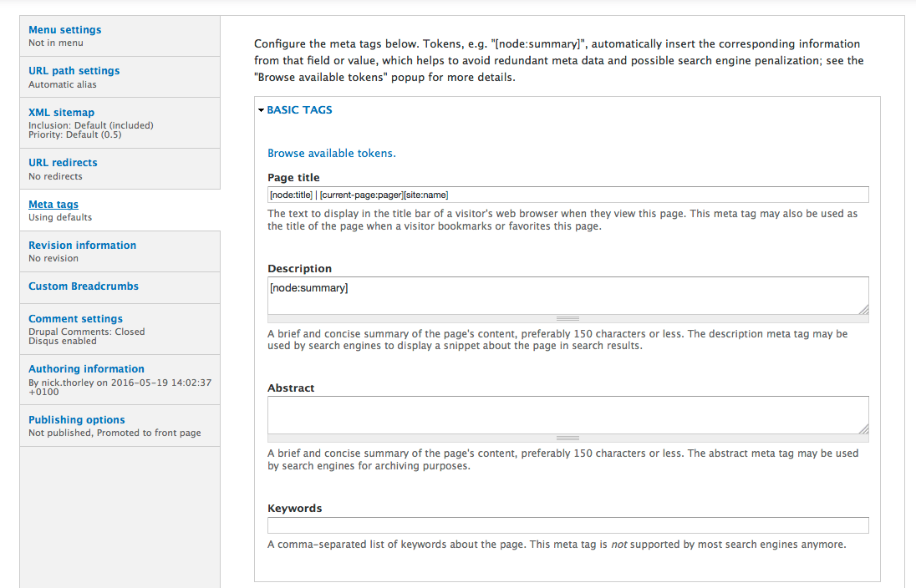Select the Meta tags tab
916x588 pixels.
pyautogui.click(x=53, y=205)
